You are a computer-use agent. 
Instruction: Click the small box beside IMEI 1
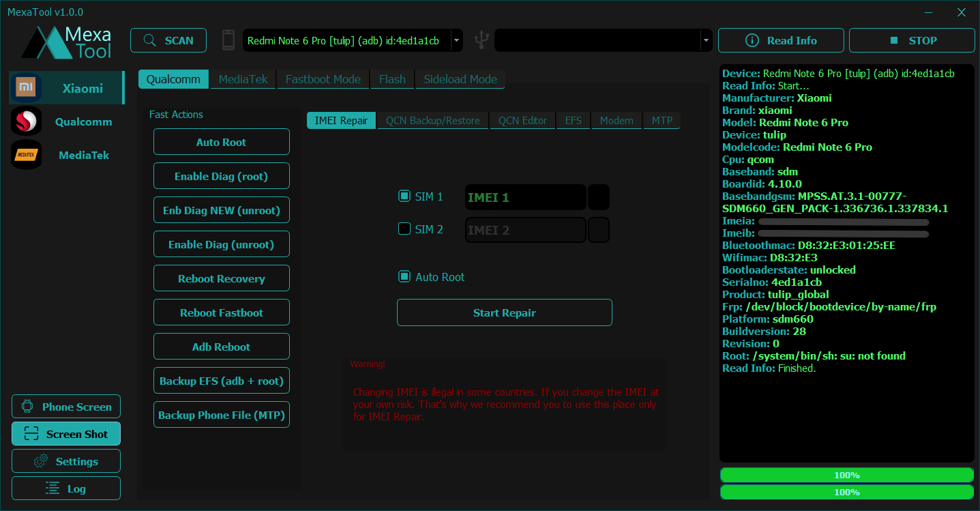[x=599, y=197]
